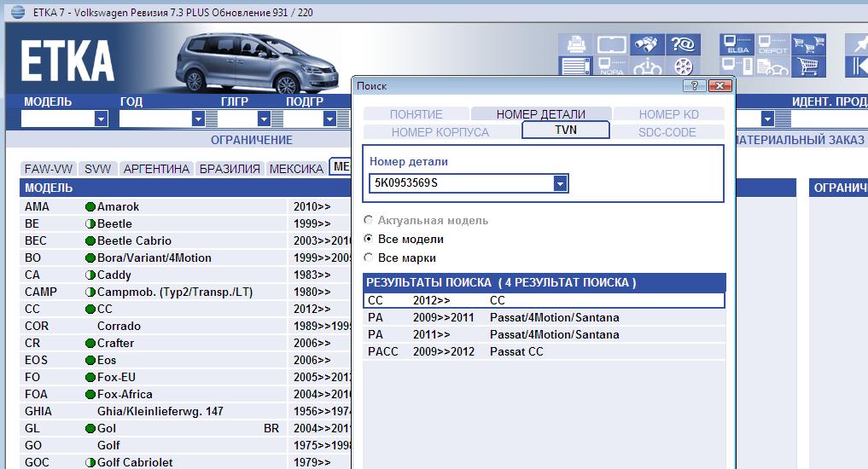Screen dimensions: 868x469
Task: Expand the part number combo box
Action: point(560,183)
